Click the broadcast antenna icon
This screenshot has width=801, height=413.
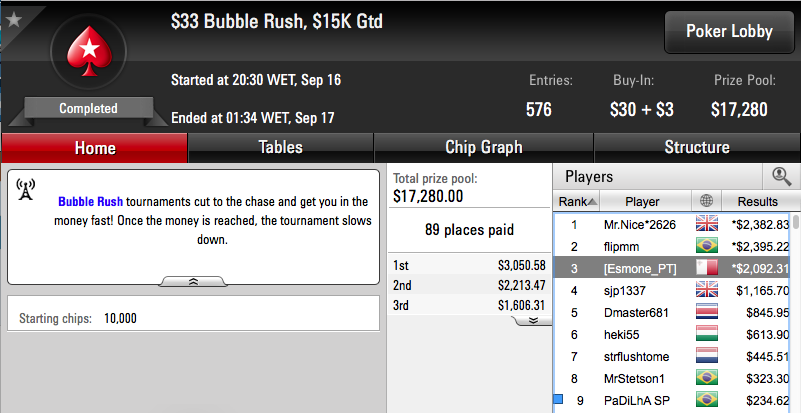(25, 189)
